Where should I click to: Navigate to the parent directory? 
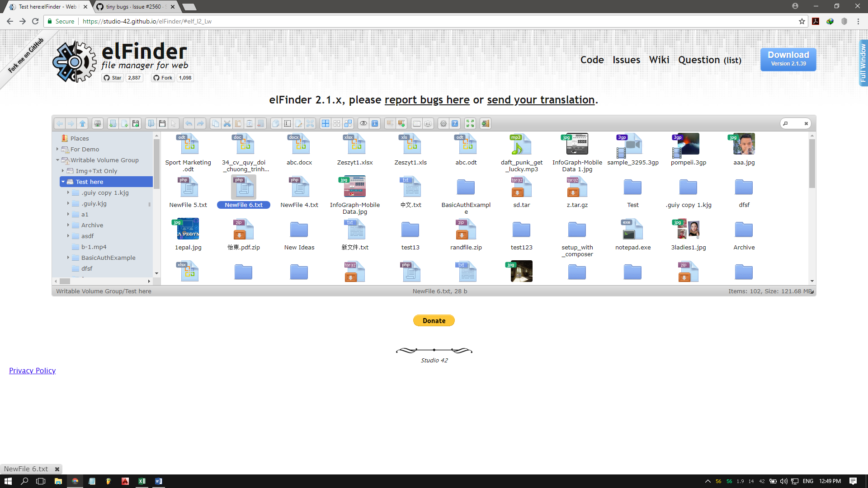tap(83, 123)
